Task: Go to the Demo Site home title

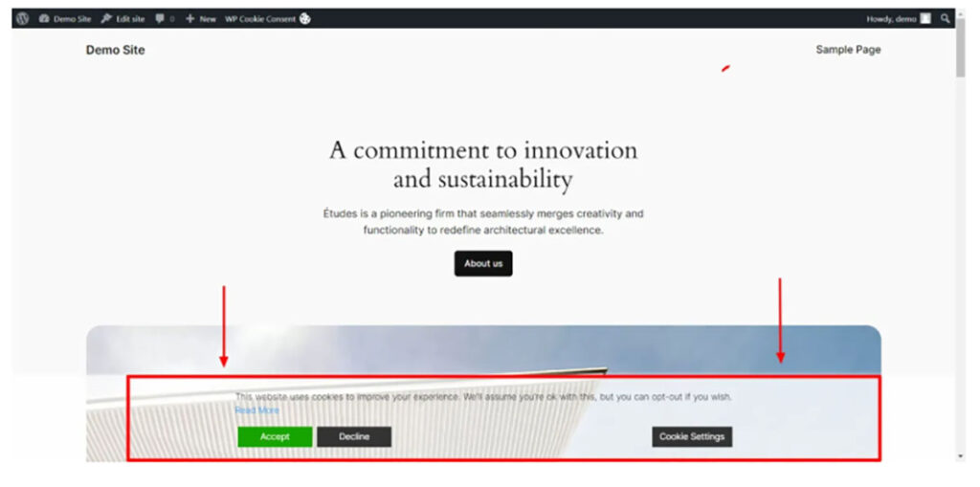Action: [116, 50]
